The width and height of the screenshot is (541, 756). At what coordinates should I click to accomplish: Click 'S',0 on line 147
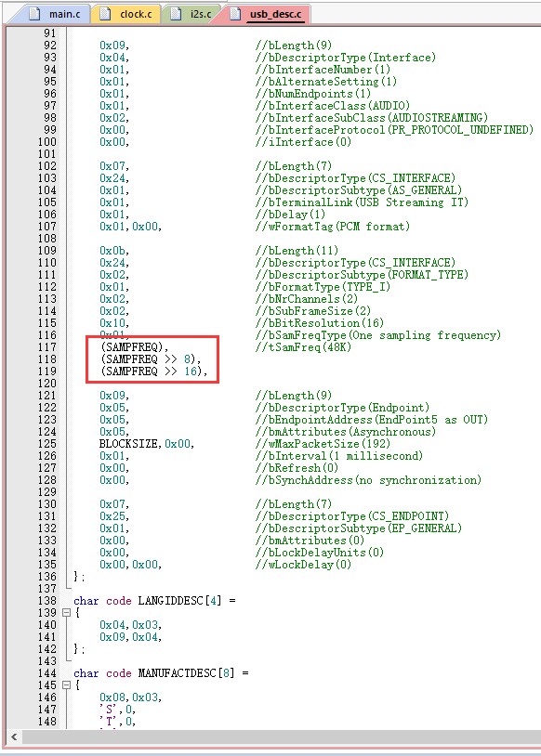[117, 710]
